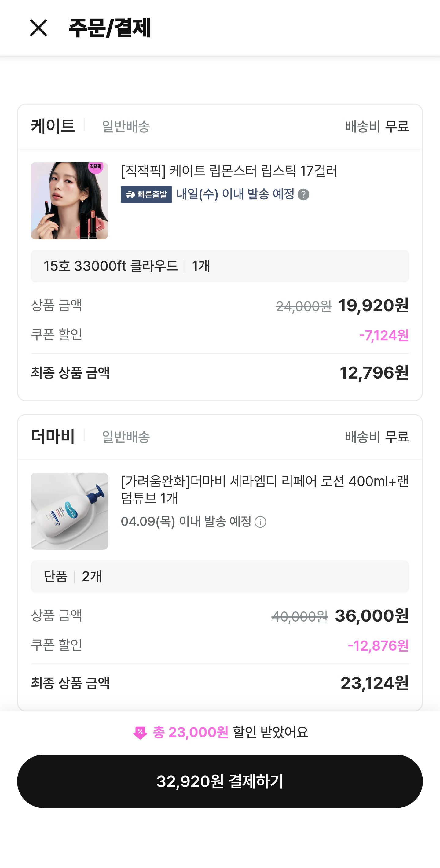Viewport: 440px width, 868px height.
Task: Select the 15호 33000ft 클라우드 option box
Action: click(220, 266)
